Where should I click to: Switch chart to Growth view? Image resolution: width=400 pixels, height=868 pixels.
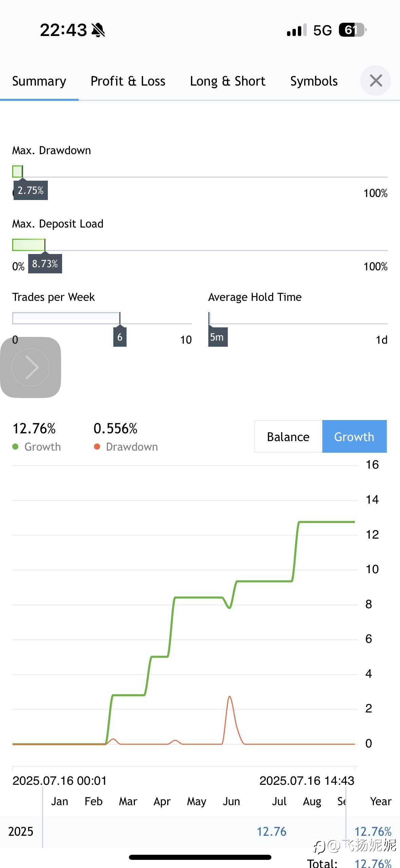click(354, 436)
